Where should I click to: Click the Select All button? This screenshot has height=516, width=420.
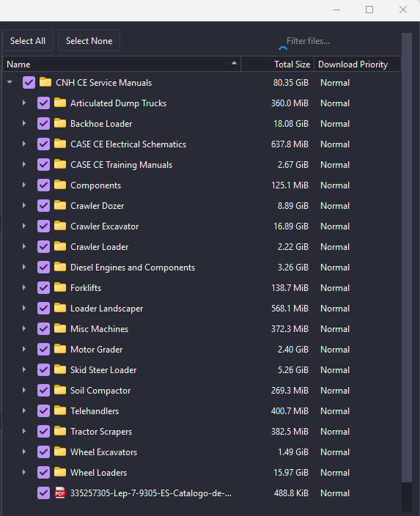click(x=28, y=41)
